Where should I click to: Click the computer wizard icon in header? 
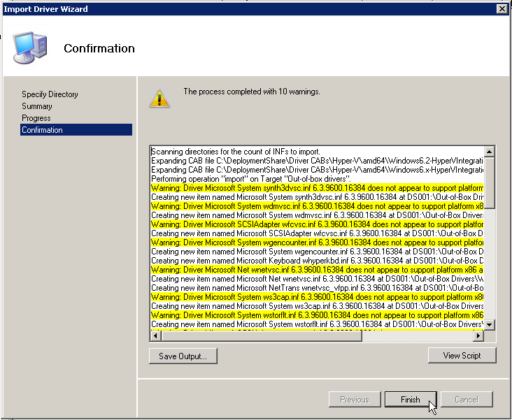(30, 47)
